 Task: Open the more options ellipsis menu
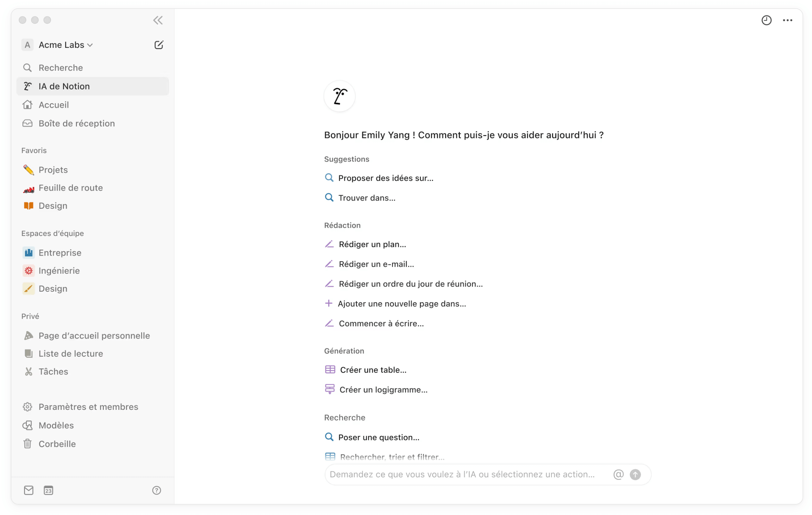coord(788,20)
